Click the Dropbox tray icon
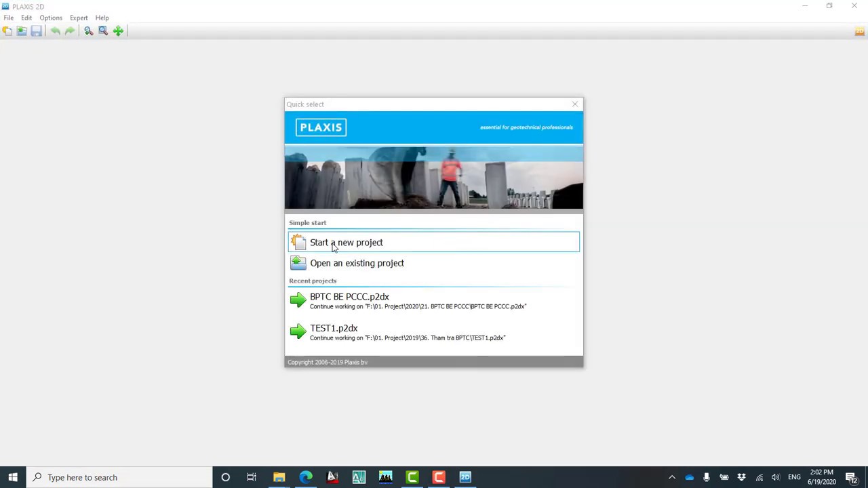This screenshot has width=868, height=488. (741, 477)
